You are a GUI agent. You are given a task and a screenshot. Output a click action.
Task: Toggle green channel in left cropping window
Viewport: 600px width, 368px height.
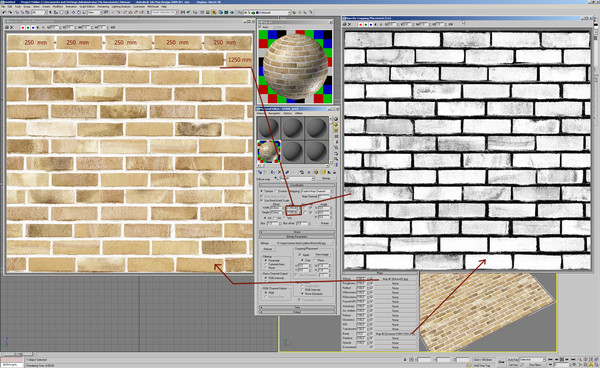pos(28,28)
